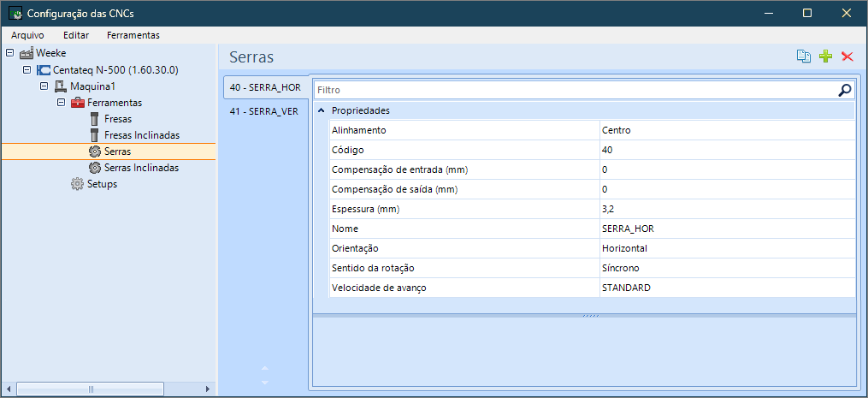Click the Setups gear icon
The image size is (868, 398).
tap(78, 184)
